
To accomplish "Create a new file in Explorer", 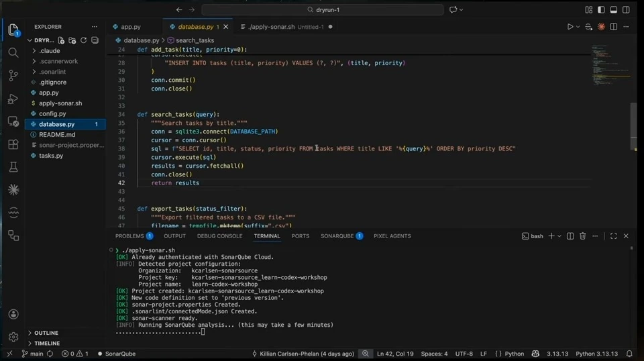I will tap(61, 40).
